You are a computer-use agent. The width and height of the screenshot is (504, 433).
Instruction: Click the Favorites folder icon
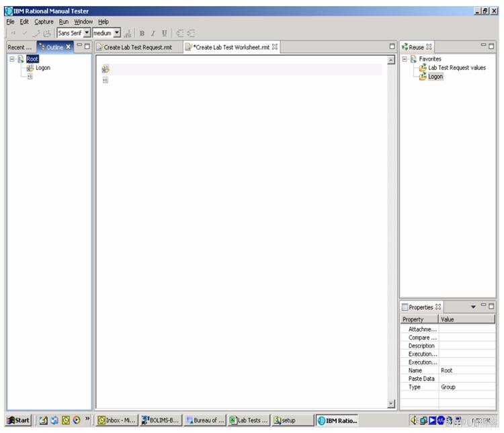(413, 59)
